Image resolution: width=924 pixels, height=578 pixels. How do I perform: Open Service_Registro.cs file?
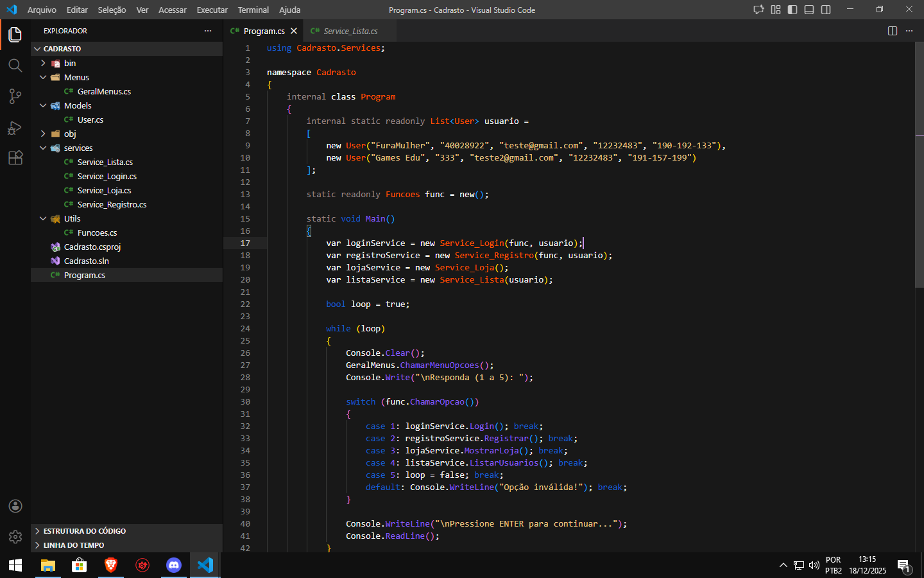pyautogui.click(x=126, y=204)
